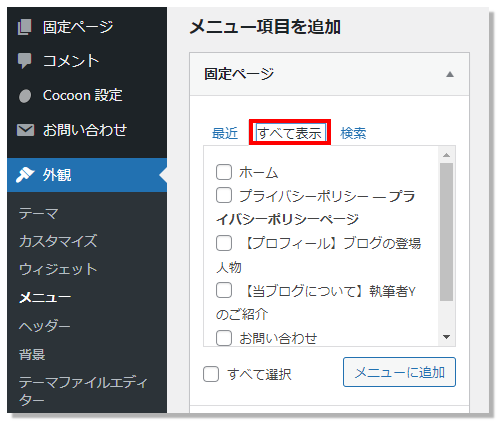Image resolution: width=497 pixels, height=421 pixels.
Task: Click the 外観 paintbrush icon
Action: (25, 175)
